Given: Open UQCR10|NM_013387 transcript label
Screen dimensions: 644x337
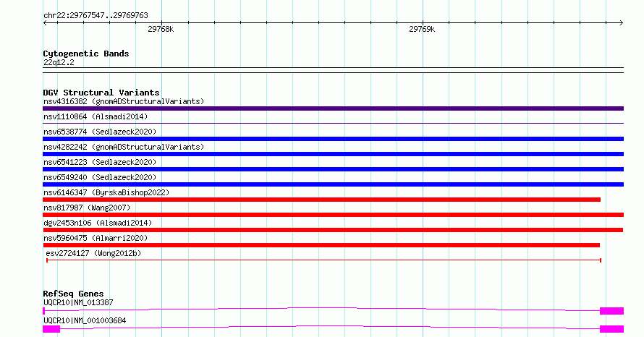Looking at the screenshot, I should click(x=78, y=302).
